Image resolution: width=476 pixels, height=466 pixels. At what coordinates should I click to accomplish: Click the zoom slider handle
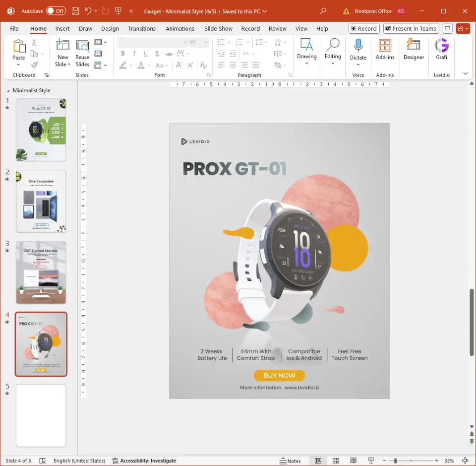[395, 461]
